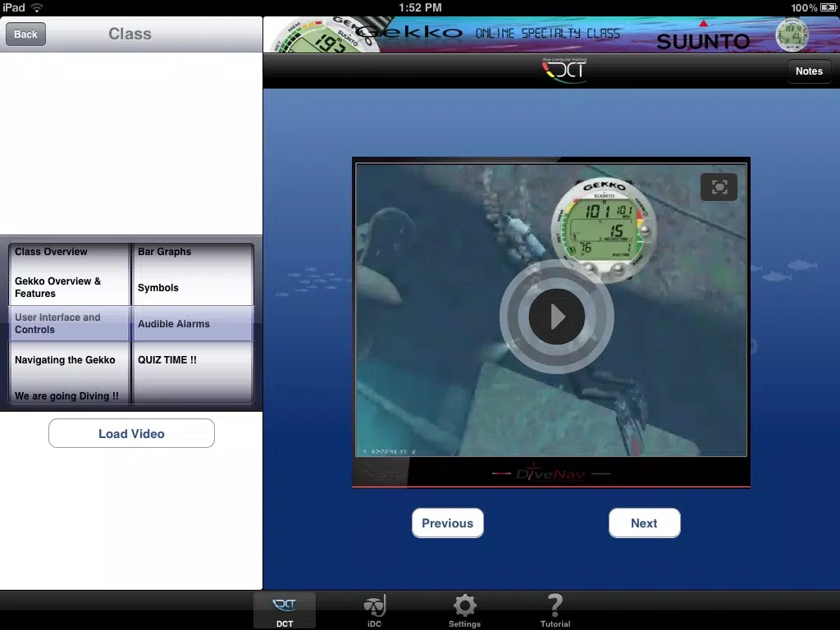Screen dimensions: 840x630
Task: Tap the Gekko watch image at banner right
Action: (792, 34)
